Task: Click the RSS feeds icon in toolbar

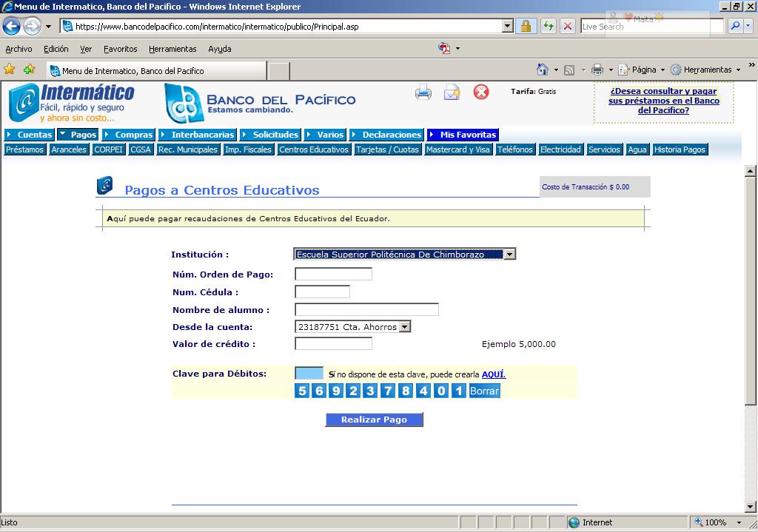Action: pos(569,70)
